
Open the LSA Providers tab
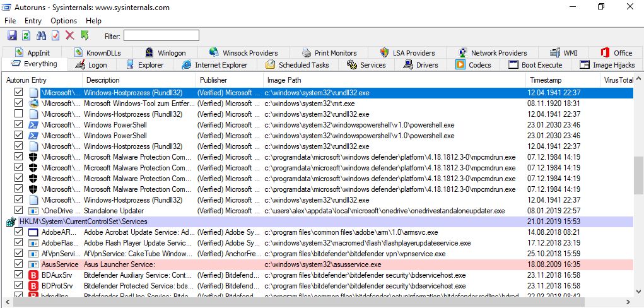point(407,52)
